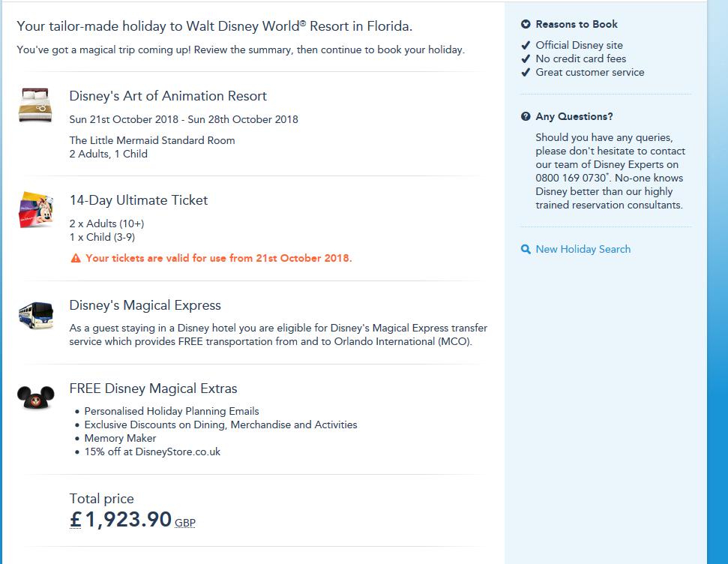Click the 0800 169 0730 phone number

click(x=569, y=178)
